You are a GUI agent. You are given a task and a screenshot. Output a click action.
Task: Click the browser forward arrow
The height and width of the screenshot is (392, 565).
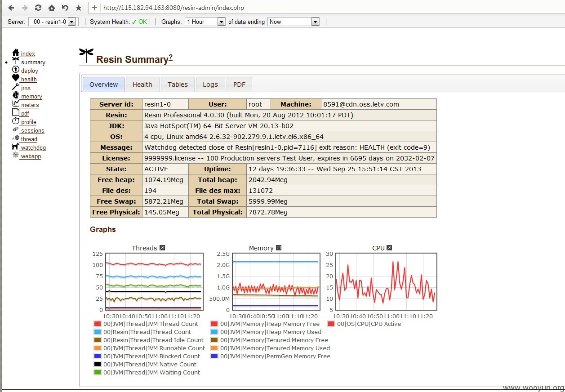pyautogui.click(x=25, y=8)
